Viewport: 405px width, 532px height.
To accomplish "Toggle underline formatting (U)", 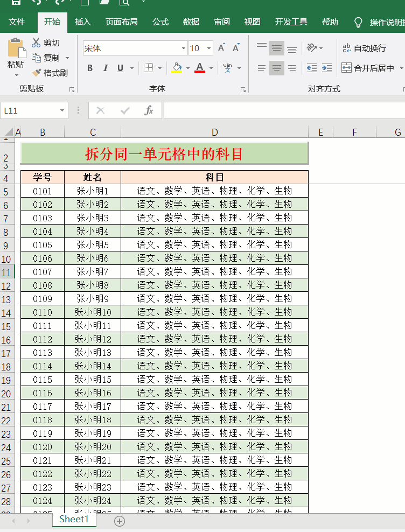I will point(120,68).
